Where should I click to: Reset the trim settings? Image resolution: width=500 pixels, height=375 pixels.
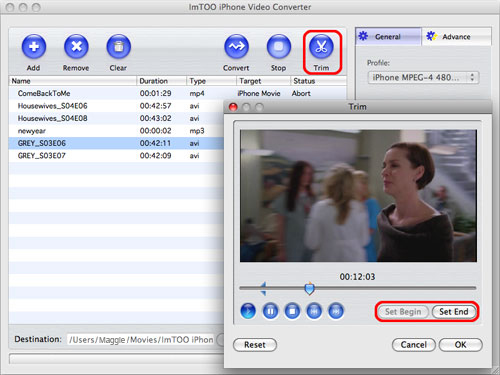255,345
